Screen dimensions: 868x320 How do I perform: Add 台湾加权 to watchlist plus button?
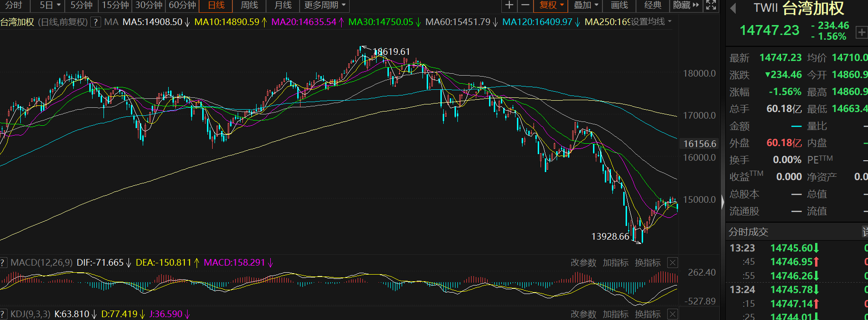coord(861,32)
